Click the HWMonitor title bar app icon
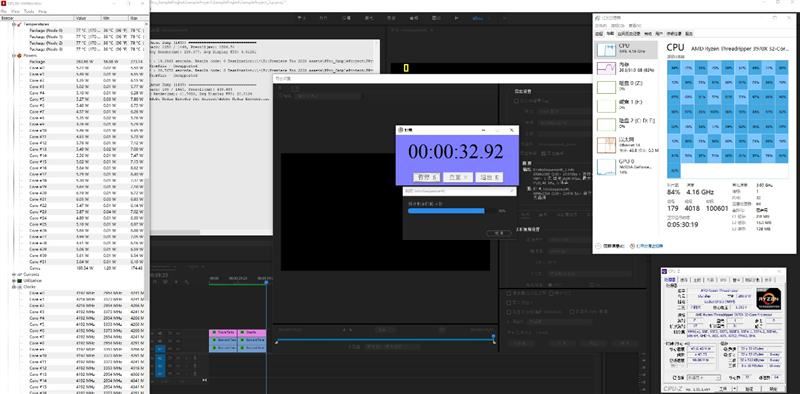The height and width of the screenshot is (394, 800). pyautogui.click(x=3, y=3)
